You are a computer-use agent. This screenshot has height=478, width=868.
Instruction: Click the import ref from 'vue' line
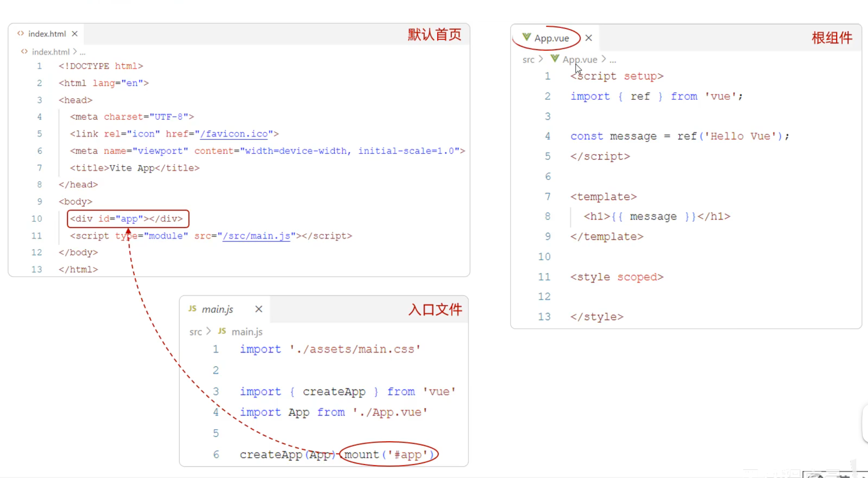(x=656, y=96)
